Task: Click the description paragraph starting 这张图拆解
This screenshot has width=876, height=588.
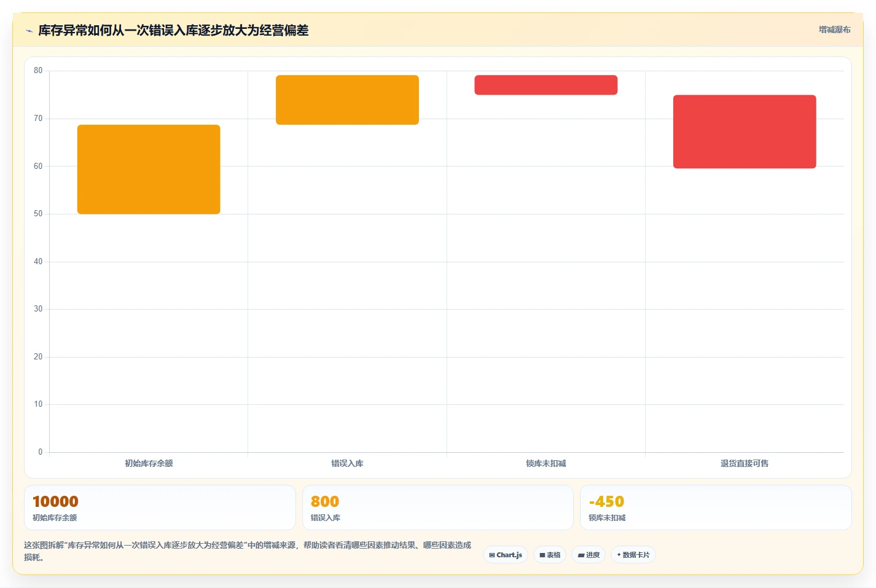Action: [248, 551]
